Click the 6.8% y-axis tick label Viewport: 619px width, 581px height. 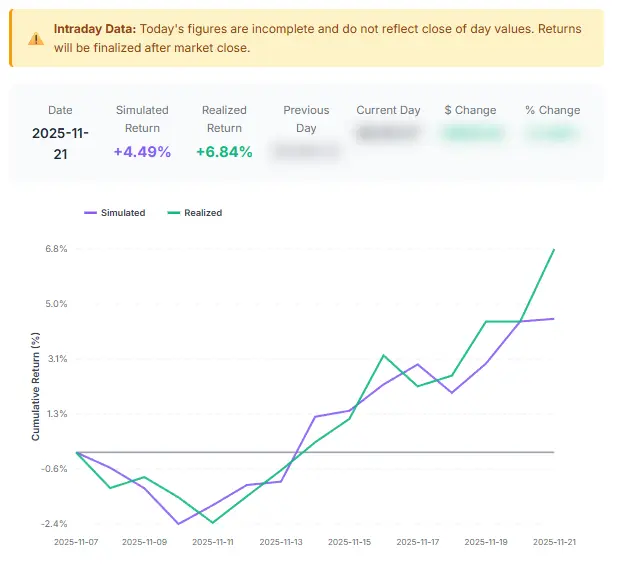click(54, 249)
